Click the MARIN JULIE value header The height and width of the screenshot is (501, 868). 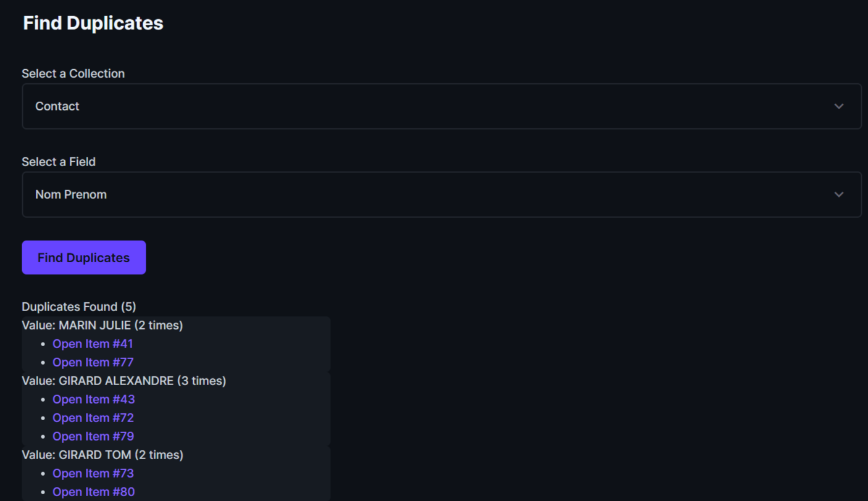(102, 325)
